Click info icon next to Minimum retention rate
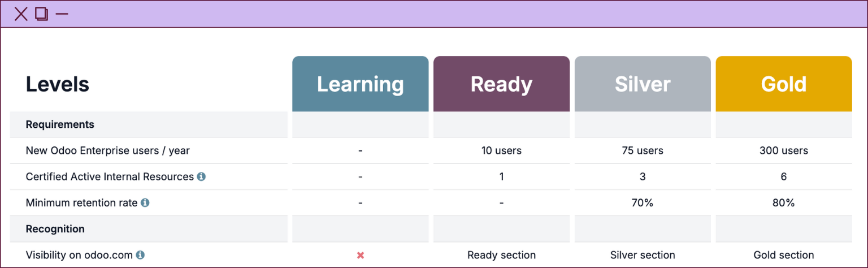The image size is (868, 268). pyautogui.click(x=145, y=203)
